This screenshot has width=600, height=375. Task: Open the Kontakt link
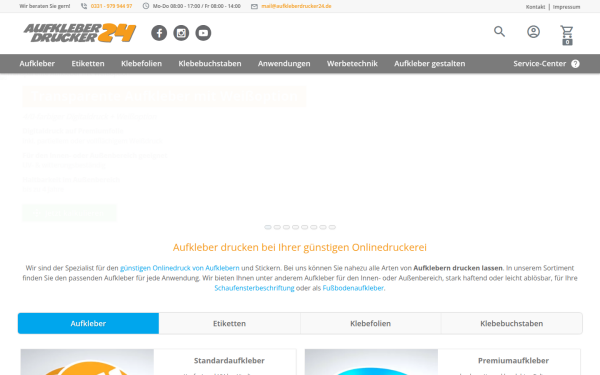[535, 7]
